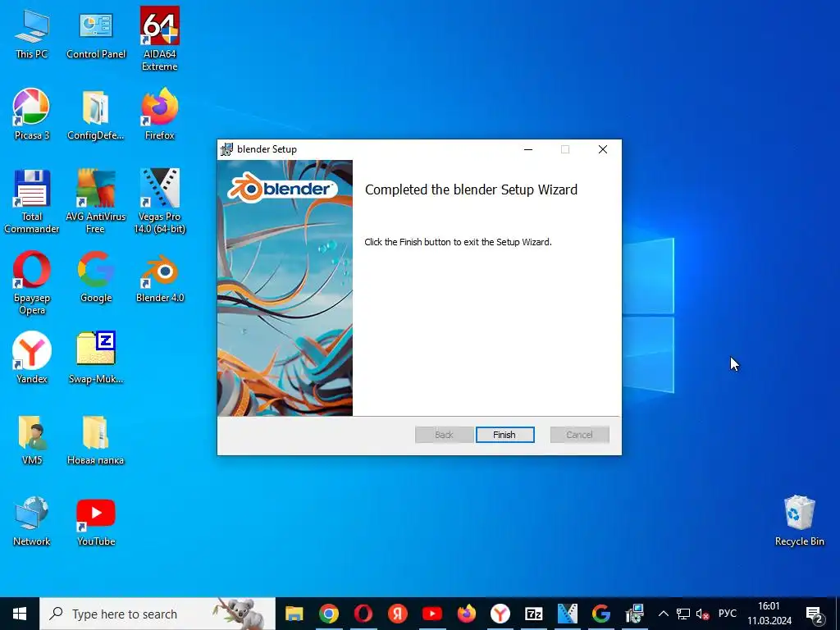Select the Control Panel desktop icon
This screenshot has height=630, width=840.
coord(96,34)
